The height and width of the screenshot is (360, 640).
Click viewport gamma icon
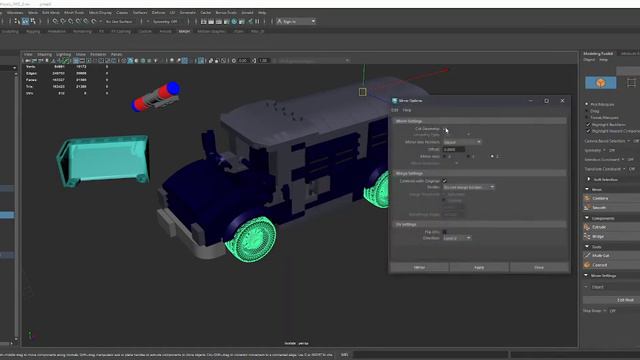pos(253,60)
